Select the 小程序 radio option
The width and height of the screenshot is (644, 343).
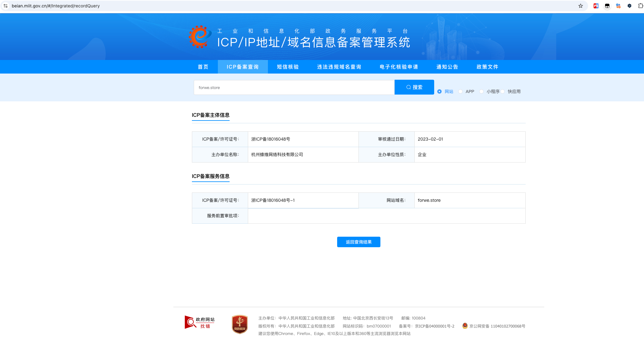[x=481, y=91]
